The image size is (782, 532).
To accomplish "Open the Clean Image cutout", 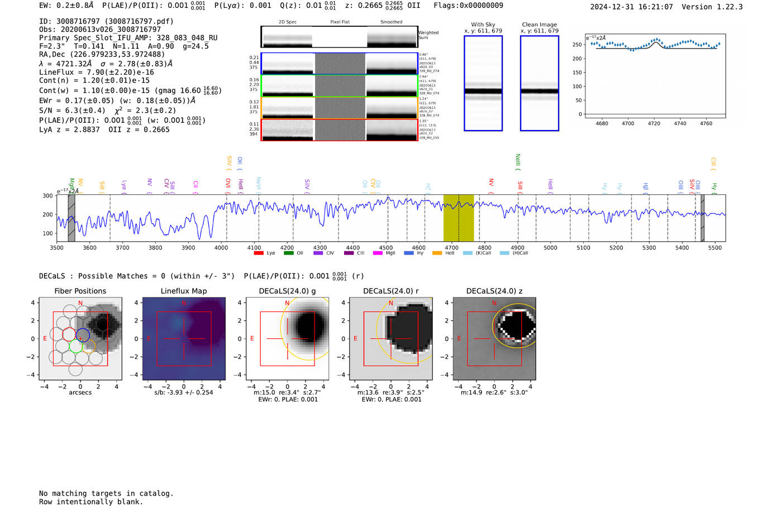I will coord(540,83).
